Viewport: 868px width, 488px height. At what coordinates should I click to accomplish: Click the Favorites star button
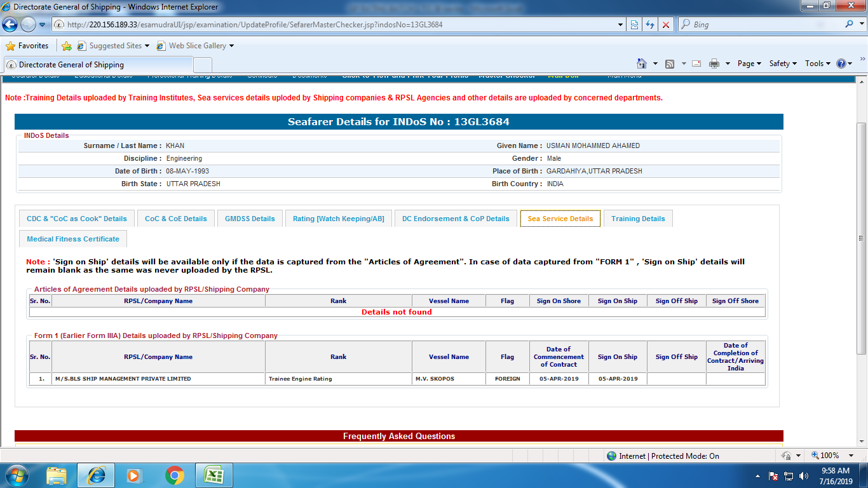27,46
